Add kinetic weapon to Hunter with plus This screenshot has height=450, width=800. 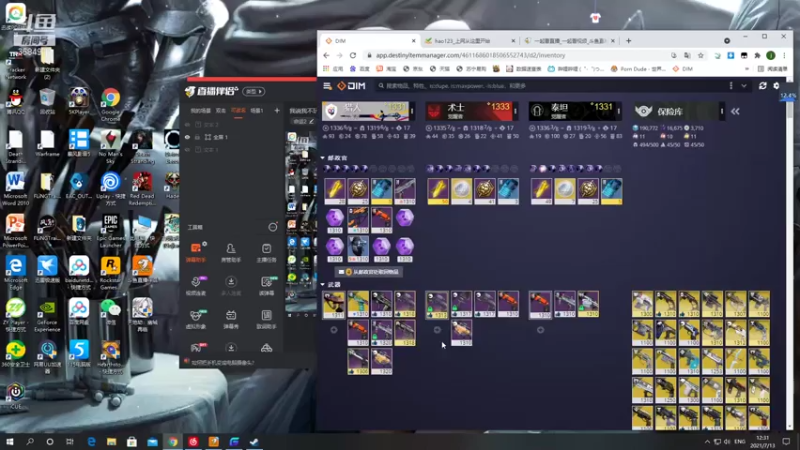click(334, 330)
